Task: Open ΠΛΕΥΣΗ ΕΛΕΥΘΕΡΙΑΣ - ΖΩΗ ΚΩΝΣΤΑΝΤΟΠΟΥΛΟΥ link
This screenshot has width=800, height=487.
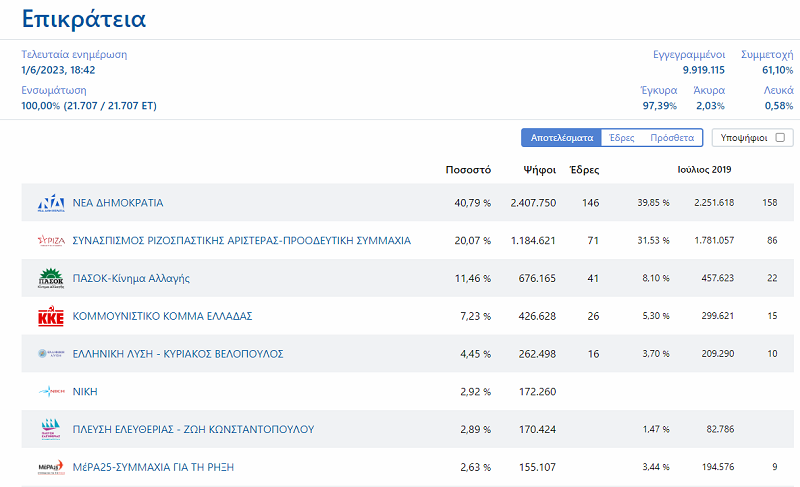Action: pyautogui.click(x=193, y=429)
